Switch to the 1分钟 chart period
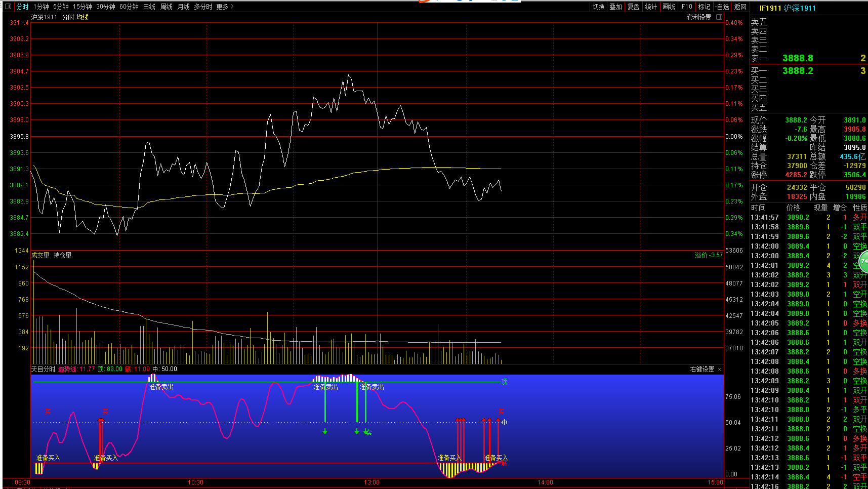 point(41,7)
